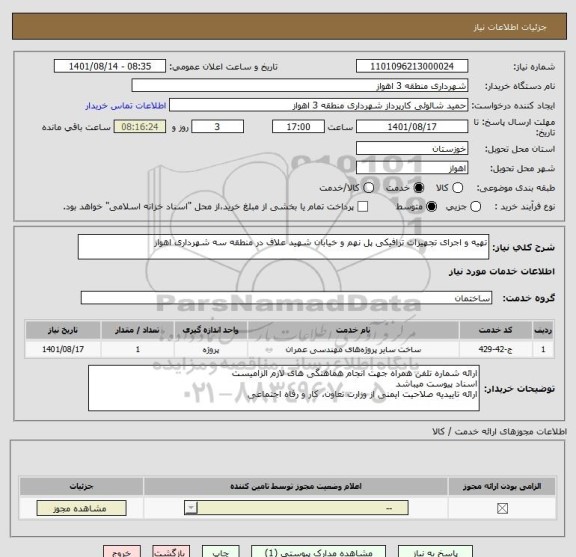Click the announcement date field 1401/08/14 - 08:35
576x557 pixels.
click(110, 66)
